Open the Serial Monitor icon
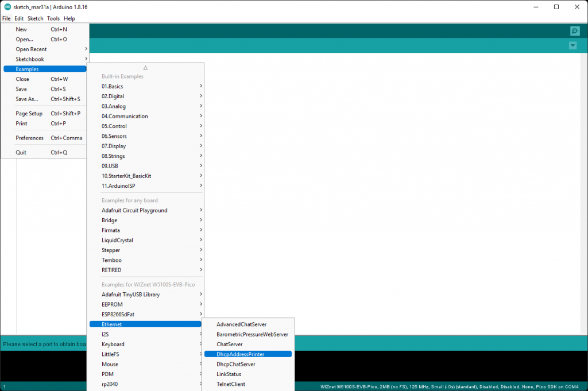The width and height of the screenshot is (588, 391). click(574, 31)
